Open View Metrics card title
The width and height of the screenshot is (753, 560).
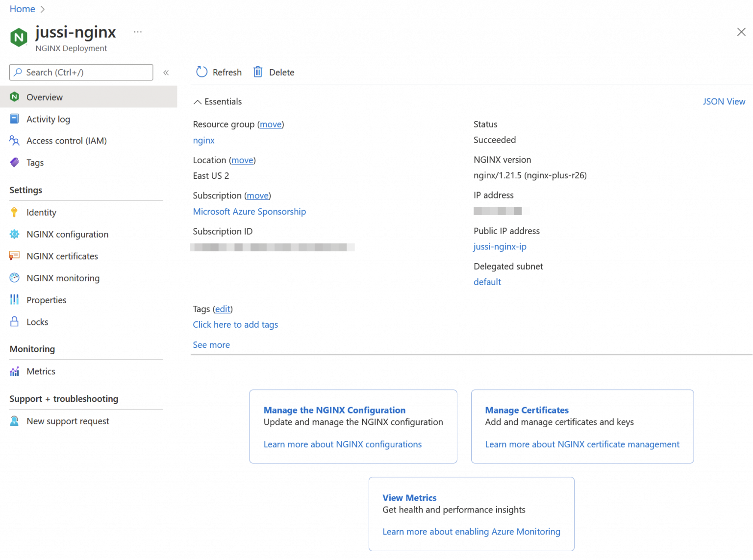(409, 498)
